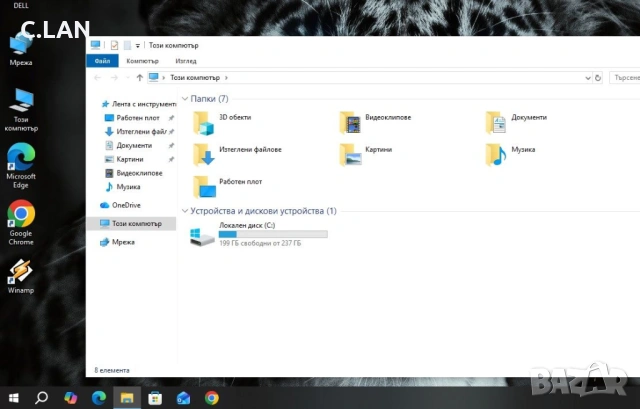The height and width of the screenshot is (409, 640).
Task: Select Лента с инструменти in navigation pane
Action: tap(139, 104)
